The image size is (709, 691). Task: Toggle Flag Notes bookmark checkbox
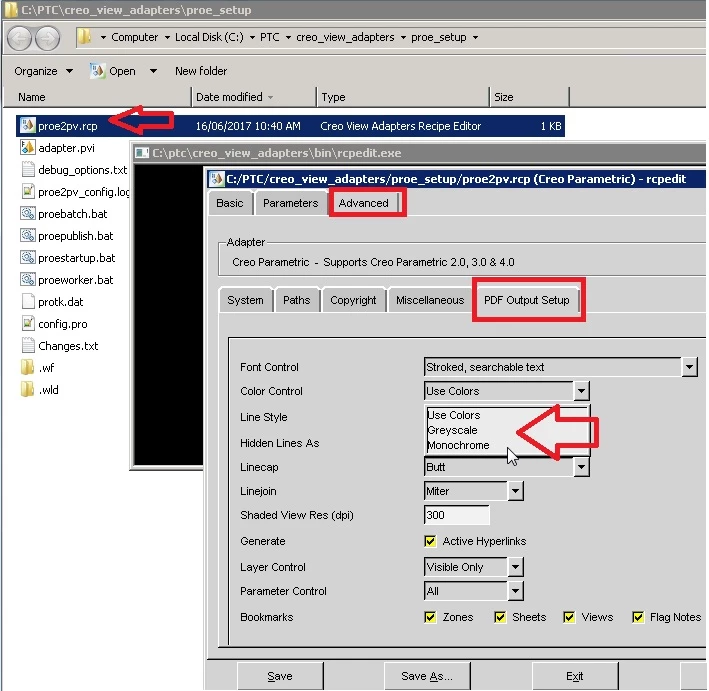pos(638,617)
